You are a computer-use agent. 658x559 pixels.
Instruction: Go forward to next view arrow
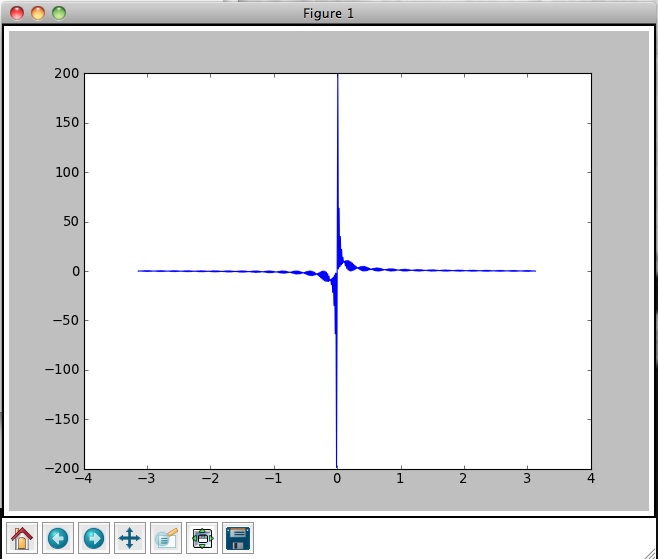point(94,538)
